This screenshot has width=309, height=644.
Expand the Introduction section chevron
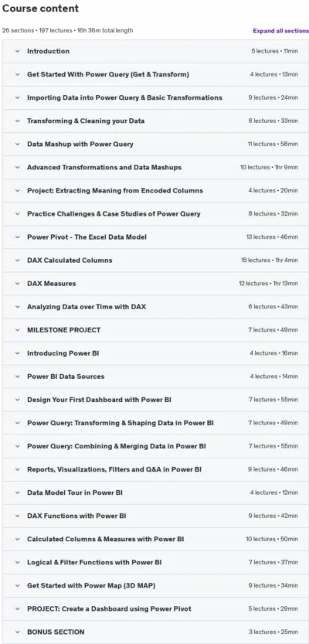pyautogui.click(x=17, y=51)
